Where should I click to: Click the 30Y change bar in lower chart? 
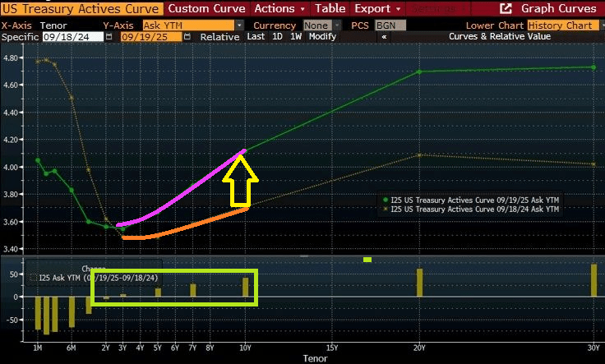(593, 280)
